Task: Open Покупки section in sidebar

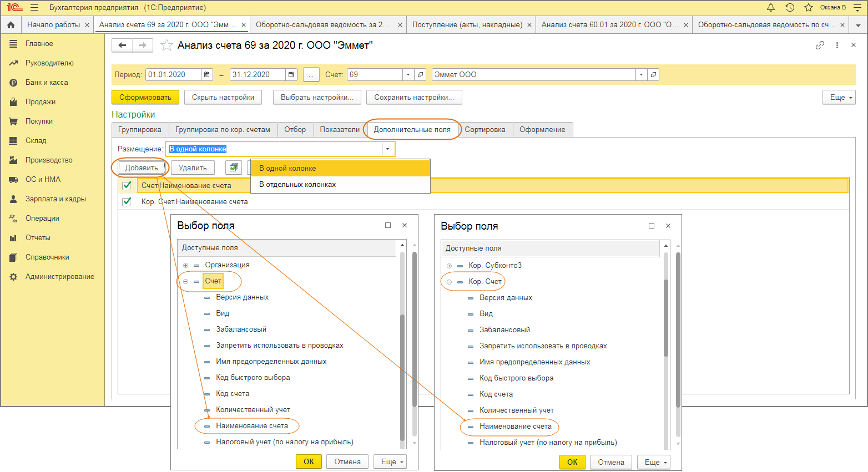Action: click(x=39, y=121)
